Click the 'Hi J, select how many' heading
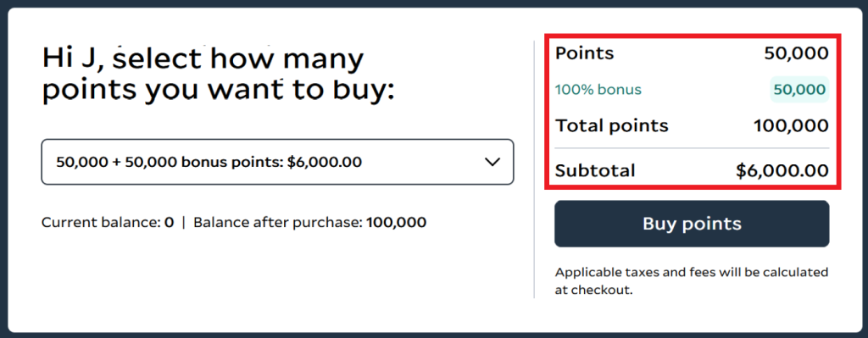 tap(203, 58)
